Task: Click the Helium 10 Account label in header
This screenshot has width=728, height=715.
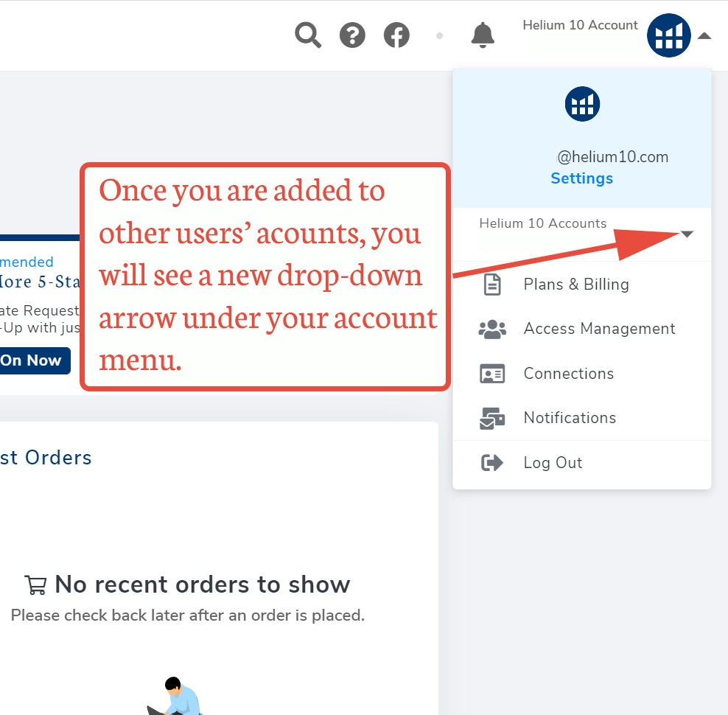Action: 581,25
